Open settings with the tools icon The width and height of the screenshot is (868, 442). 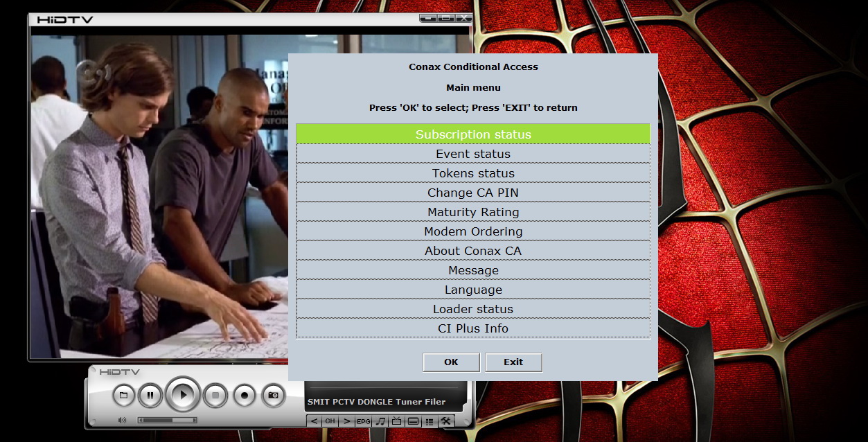pos(446,421)
